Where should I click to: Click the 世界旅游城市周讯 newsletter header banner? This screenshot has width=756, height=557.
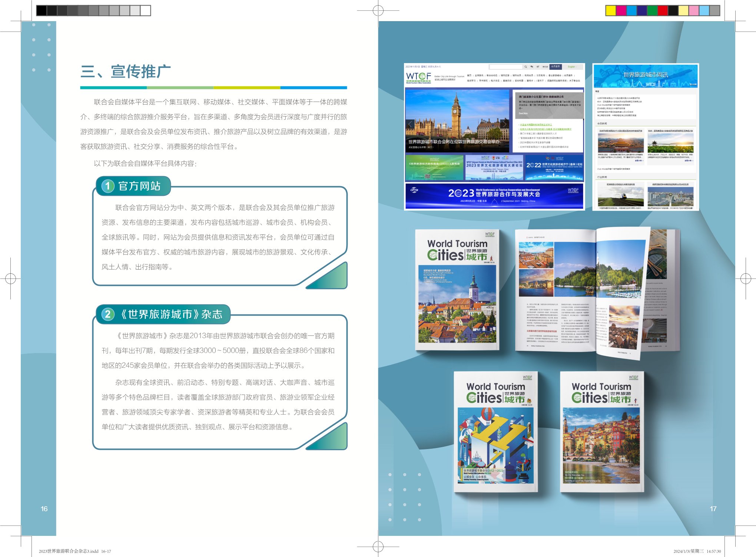point(646,76)
